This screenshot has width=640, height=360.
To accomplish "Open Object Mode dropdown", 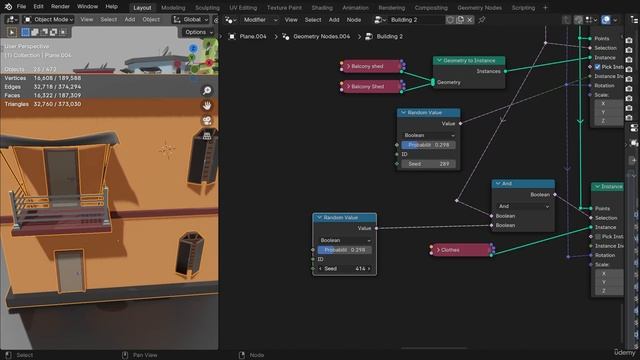I will click(48, 20).
